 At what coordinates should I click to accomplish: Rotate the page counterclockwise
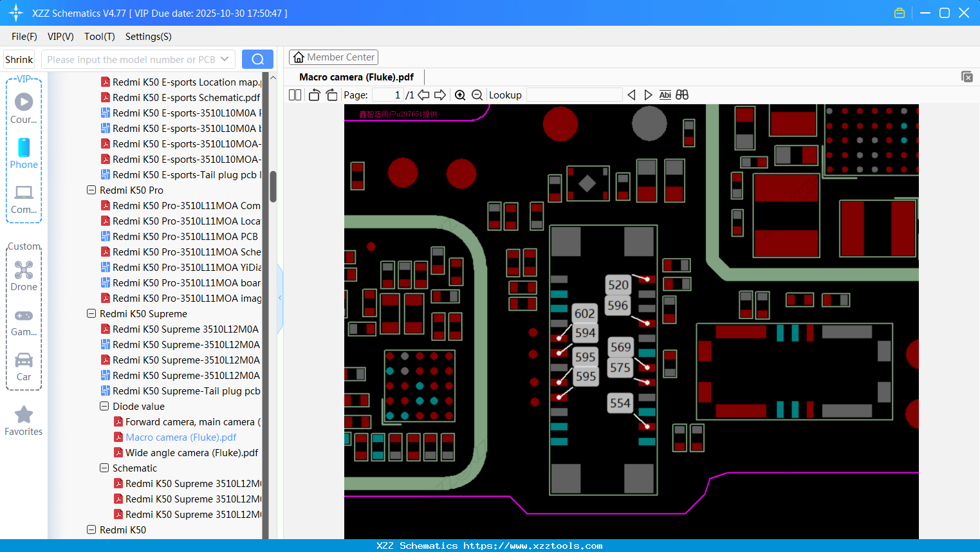click(x=315, y=95)
